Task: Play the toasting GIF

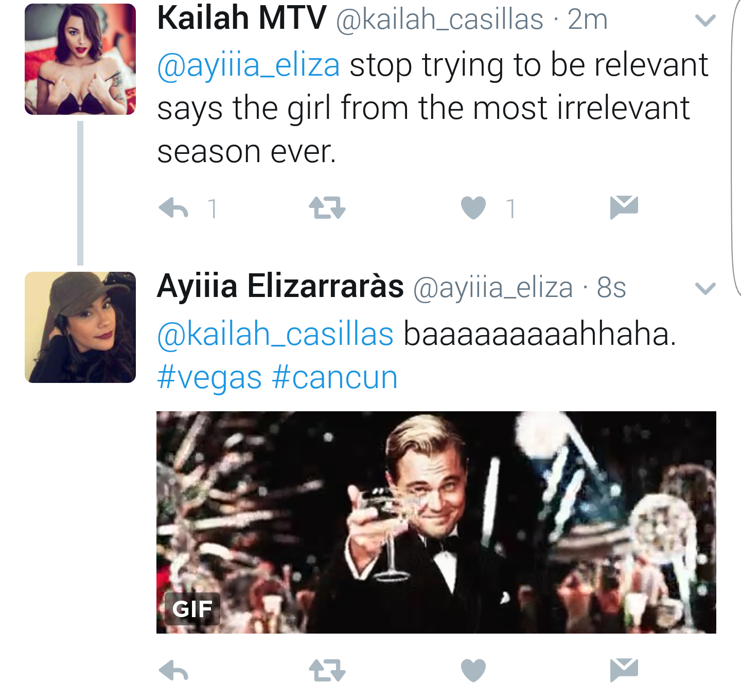Action: [436, 522]
